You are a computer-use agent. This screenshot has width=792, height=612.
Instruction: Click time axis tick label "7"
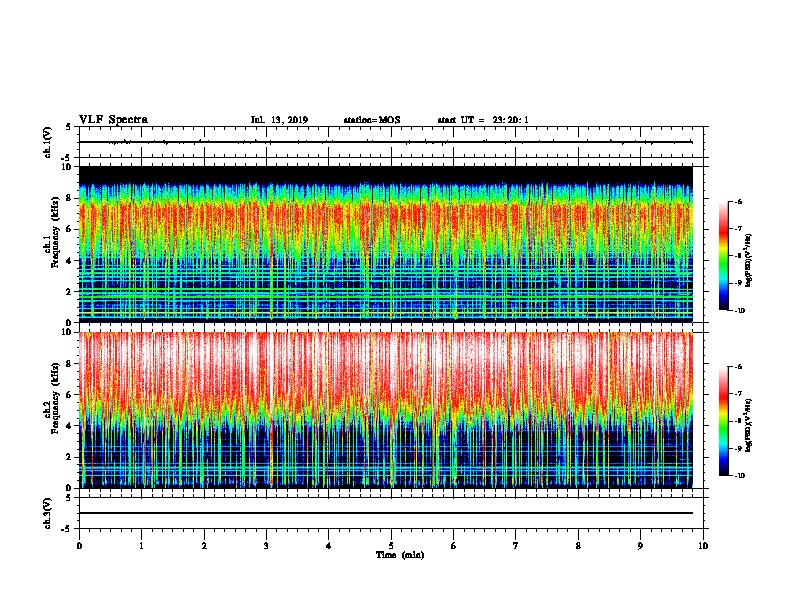pos(516,546)
